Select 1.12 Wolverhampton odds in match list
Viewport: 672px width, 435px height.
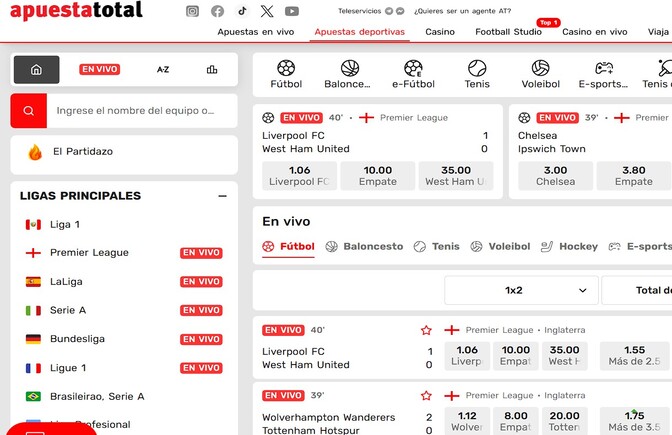point(467,421)
